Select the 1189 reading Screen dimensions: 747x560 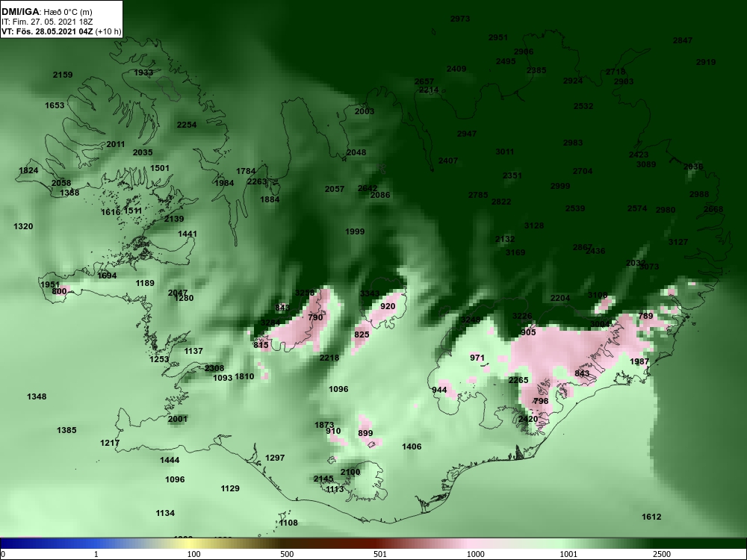tap(145, 283)
